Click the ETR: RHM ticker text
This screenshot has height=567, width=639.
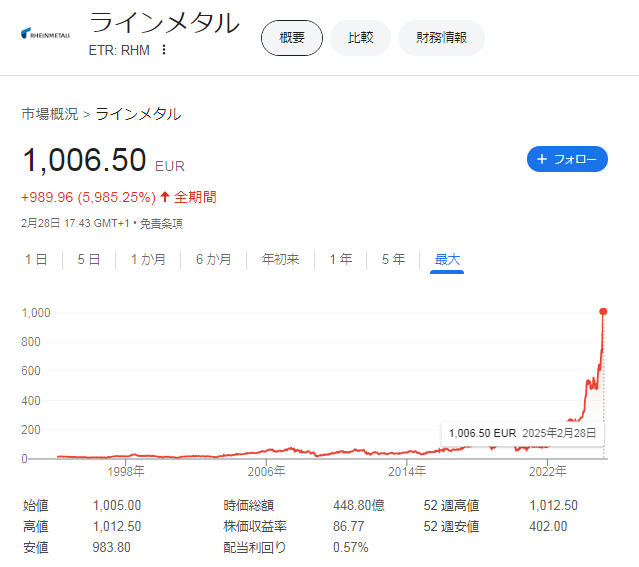coord(119,50)
